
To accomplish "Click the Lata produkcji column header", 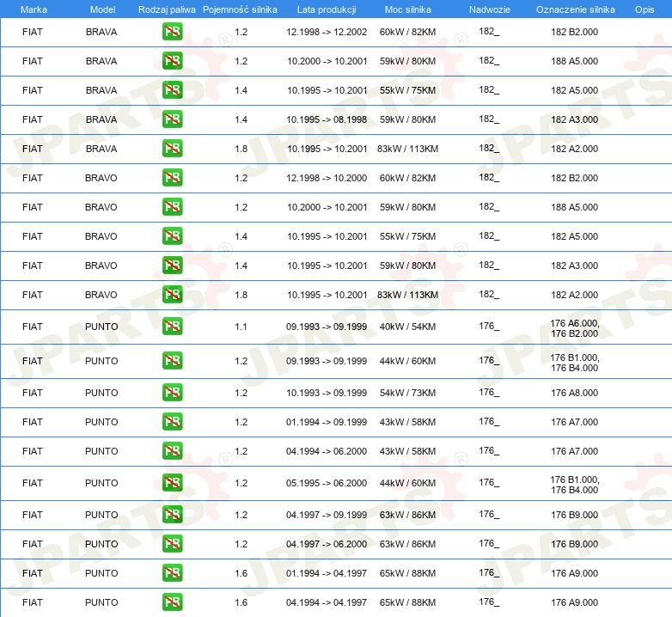I will 327,9.
